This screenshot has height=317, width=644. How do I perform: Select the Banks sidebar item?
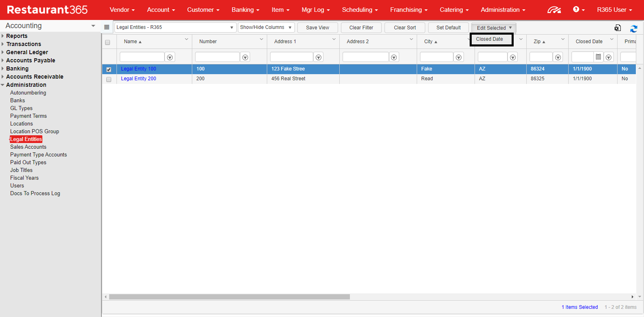click(18, 101)
